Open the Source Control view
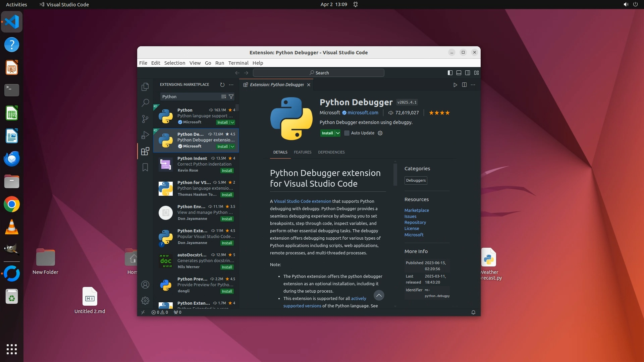 145,119
